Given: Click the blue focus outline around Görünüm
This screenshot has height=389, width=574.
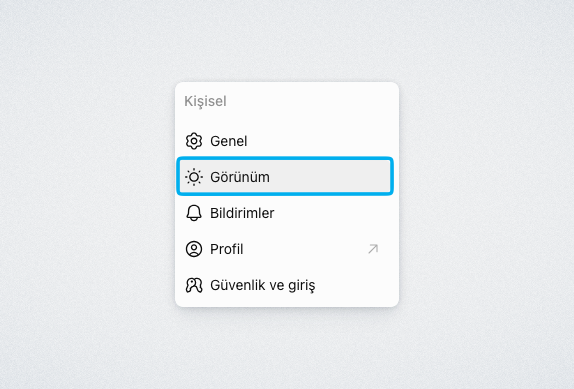Looking at the screenshot, I should pos(285,158).
